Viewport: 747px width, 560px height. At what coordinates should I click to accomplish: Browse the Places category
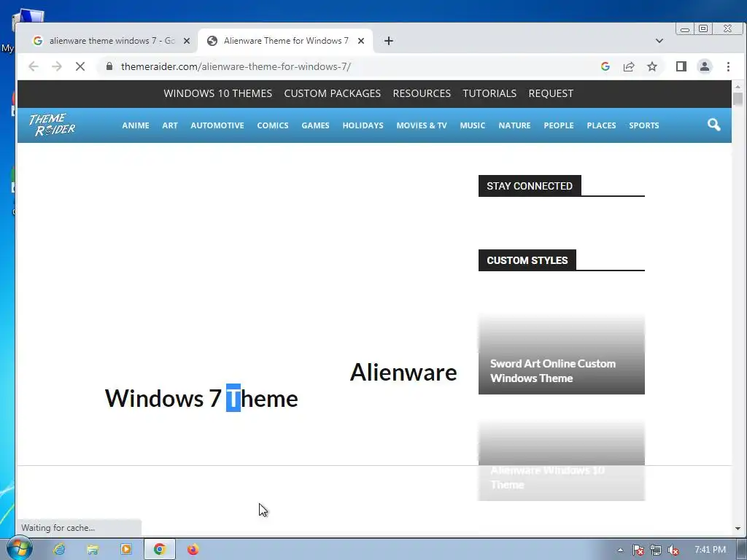click(x=601, y=125)
